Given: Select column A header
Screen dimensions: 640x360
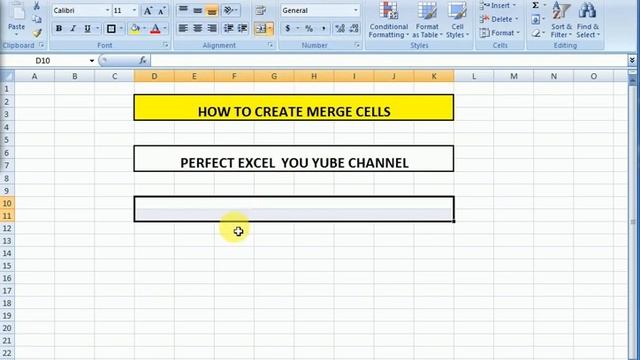Looking at the screenshot, I should click(34, 76).
